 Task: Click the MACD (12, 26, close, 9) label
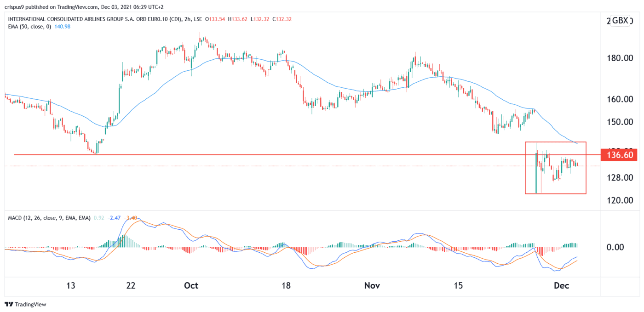click(x=49, y=218)
